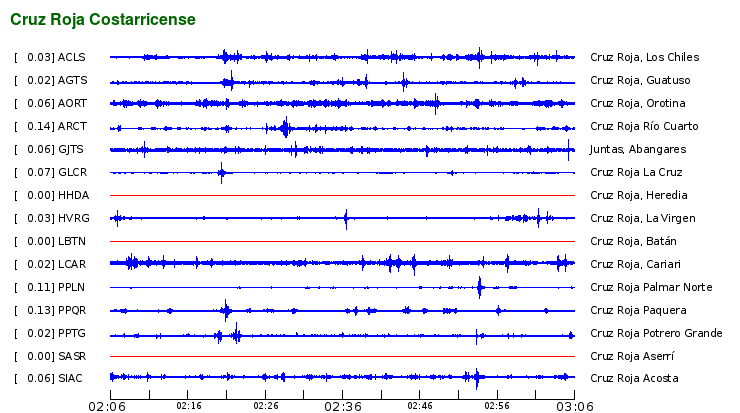This screenshot has width=740, height=413.
Task: Click the flat red LBTN trace line
Action: [342, 242]
